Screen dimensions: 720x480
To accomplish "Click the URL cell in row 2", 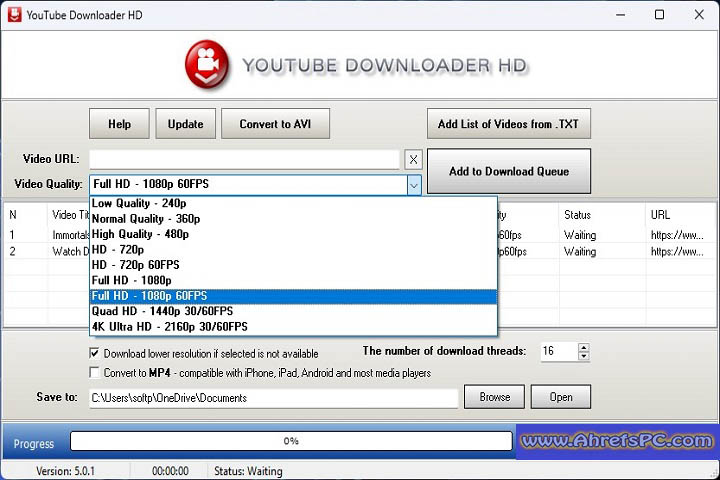I will 677,252.
